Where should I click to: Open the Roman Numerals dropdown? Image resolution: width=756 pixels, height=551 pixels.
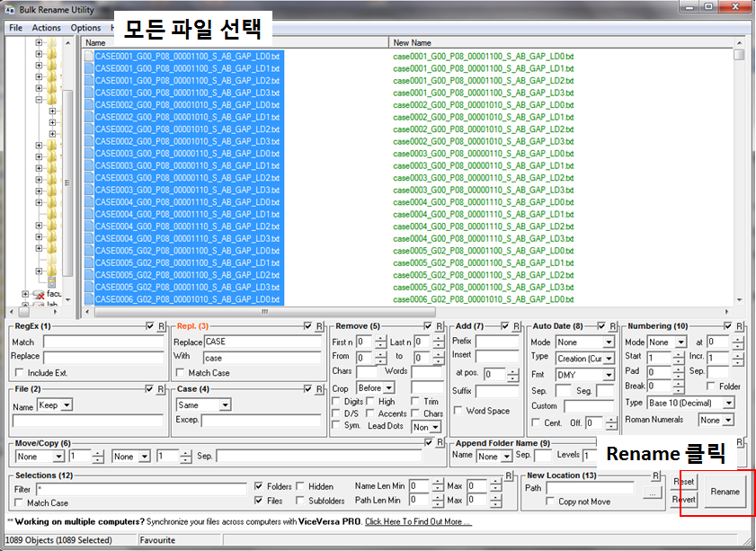716,420
